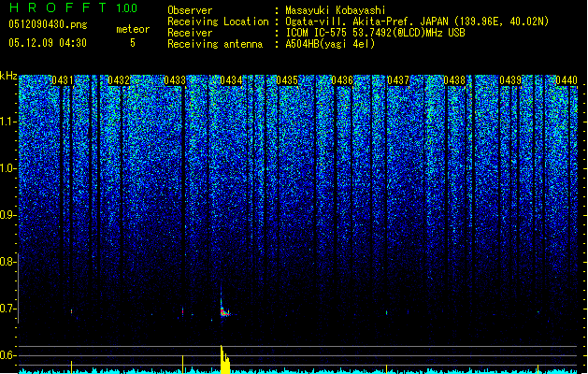Viewport: 588px width, 374px height.
Task: Click the 0435 time marker
Action: [x=287, y=80]
